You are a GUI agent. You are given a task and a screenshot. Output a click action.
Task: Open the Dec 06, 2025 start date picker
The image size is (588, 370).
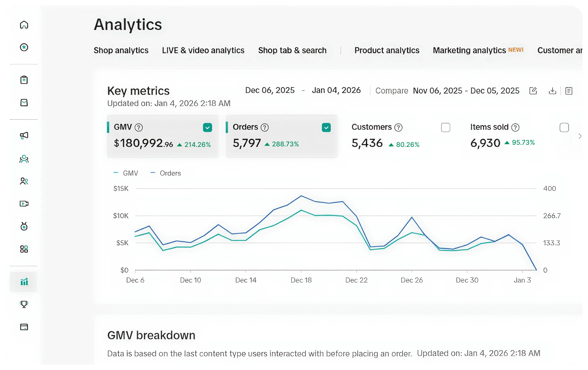pos(270,90)
